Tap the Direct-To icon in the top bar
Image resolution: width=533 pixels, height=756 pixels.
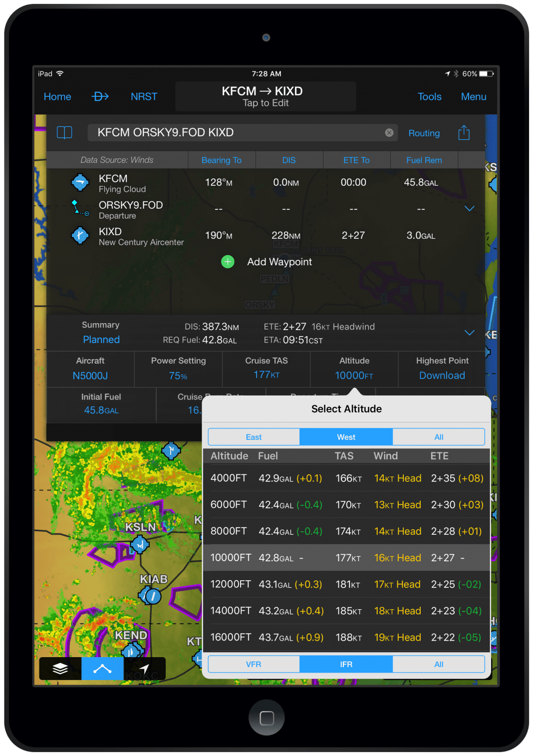(x=99, y=96)
